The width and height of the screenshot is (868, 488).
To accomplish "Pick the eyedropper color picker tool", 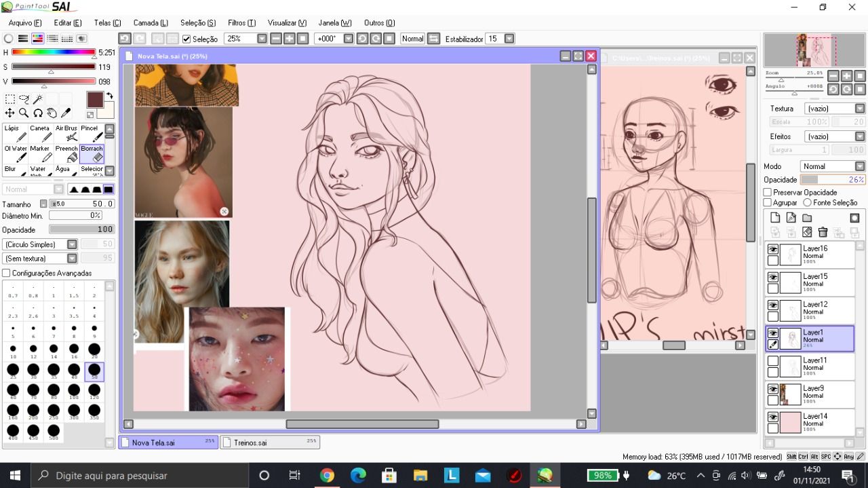I will pos(66,113).
